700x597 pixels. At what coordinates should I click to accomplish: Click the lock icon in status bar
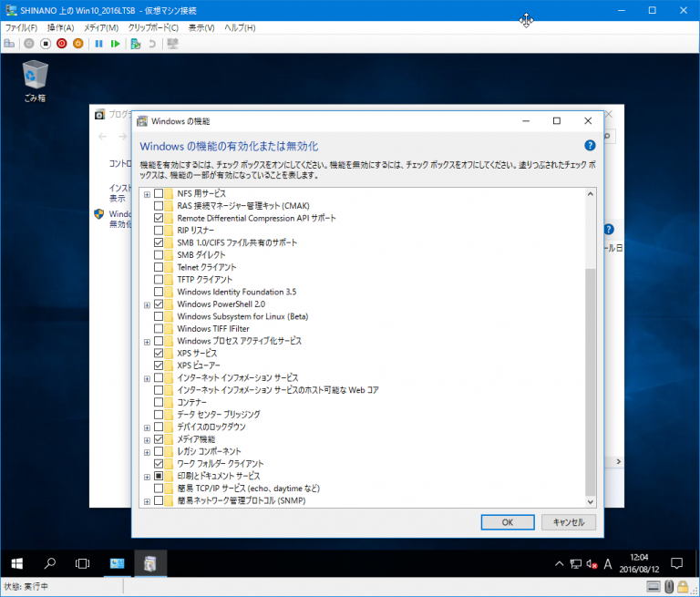(683, 586)
